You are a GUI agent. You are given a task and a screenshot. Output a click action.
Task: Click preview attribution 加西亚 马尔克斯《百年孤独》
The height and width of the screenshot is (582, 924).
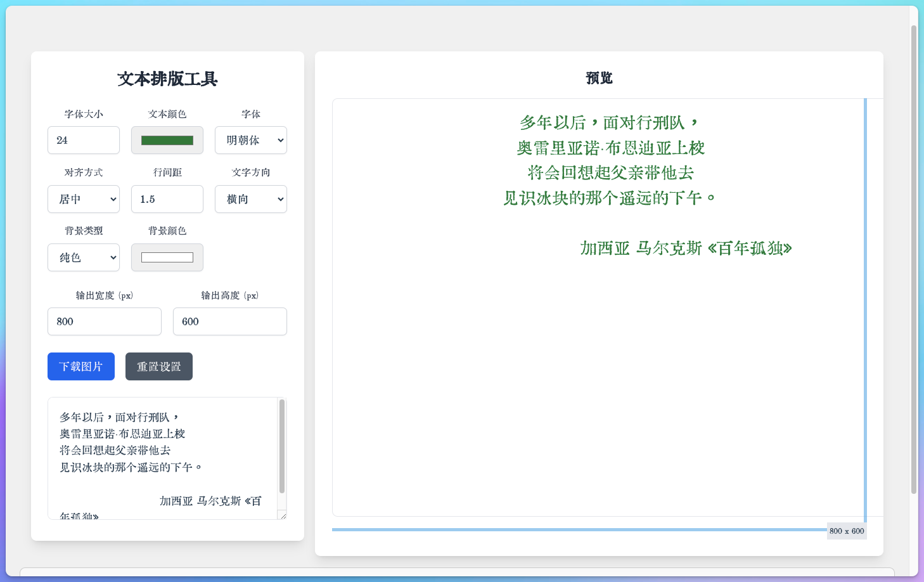(686, 248)
